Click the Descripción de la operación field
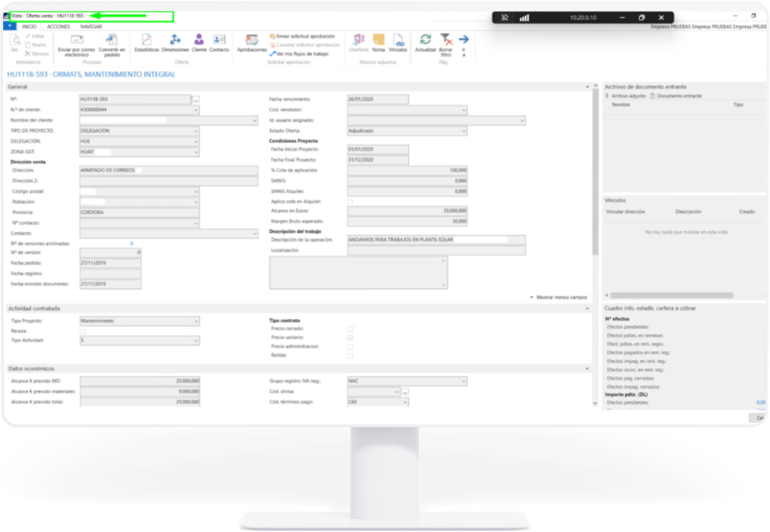The width and height of the screenshot is (770, 532). click(436, 240)
